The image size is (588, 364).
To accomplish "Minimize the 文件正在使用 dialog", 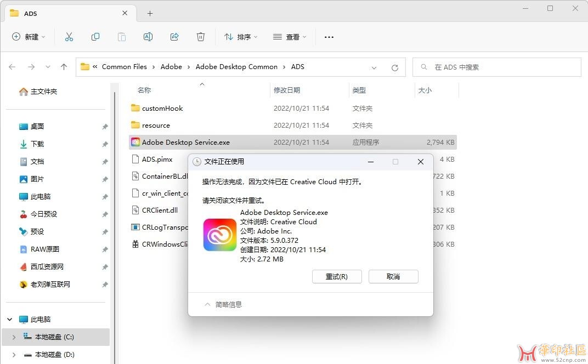I will [x=370, y=162].
